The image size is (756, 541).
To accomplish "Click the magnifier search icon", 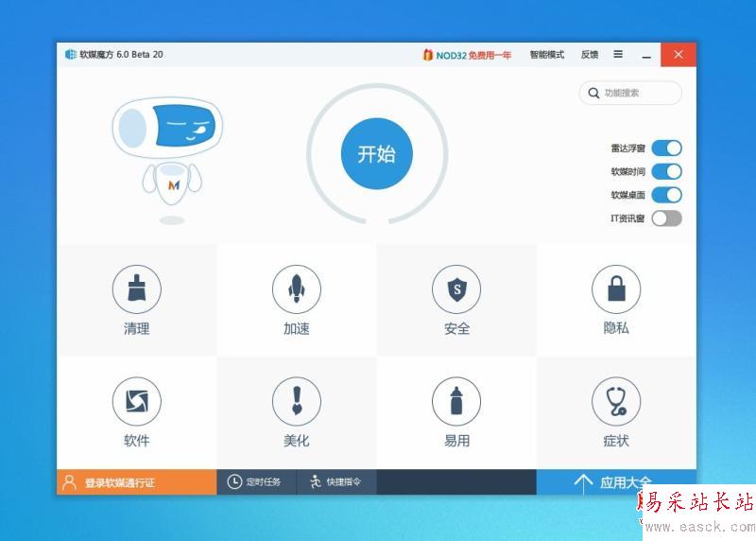I will tap(593, 93).
